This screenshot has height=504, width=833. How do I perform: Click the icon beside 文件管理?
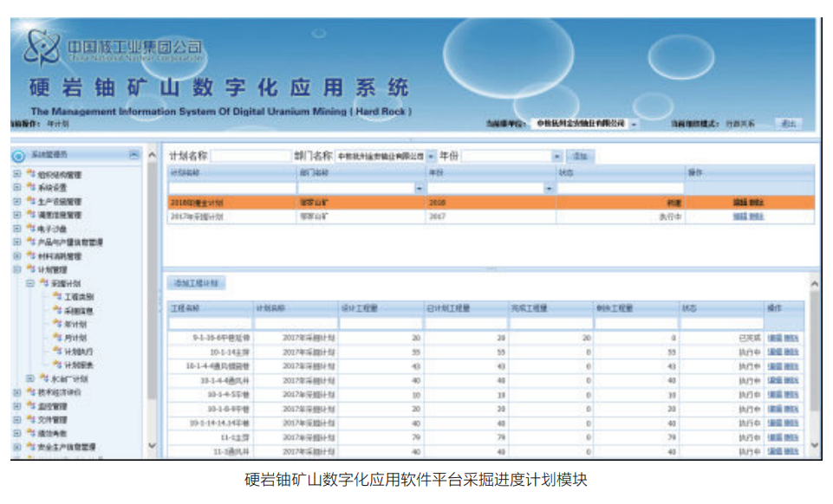click(31, 420)
